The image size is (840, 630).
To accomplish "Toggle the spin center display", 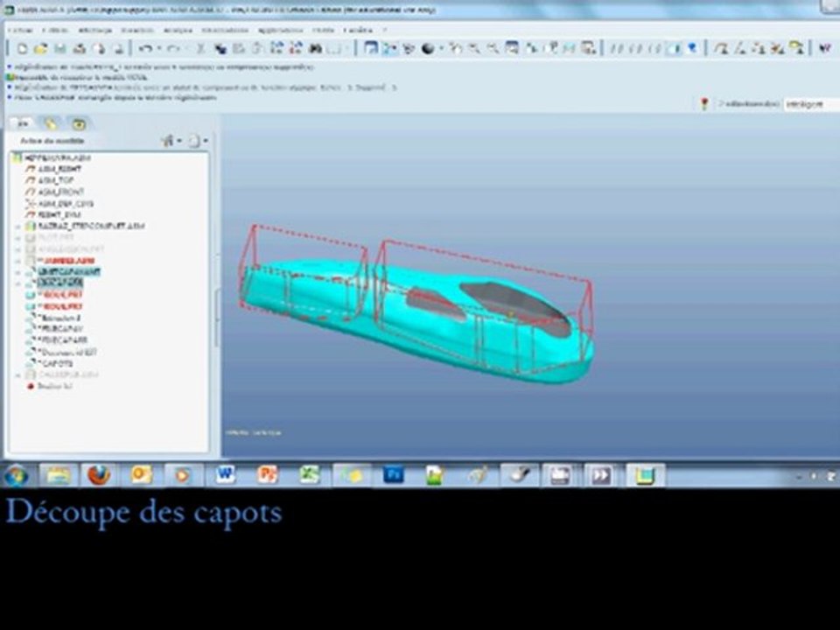I will pos(389,49).
